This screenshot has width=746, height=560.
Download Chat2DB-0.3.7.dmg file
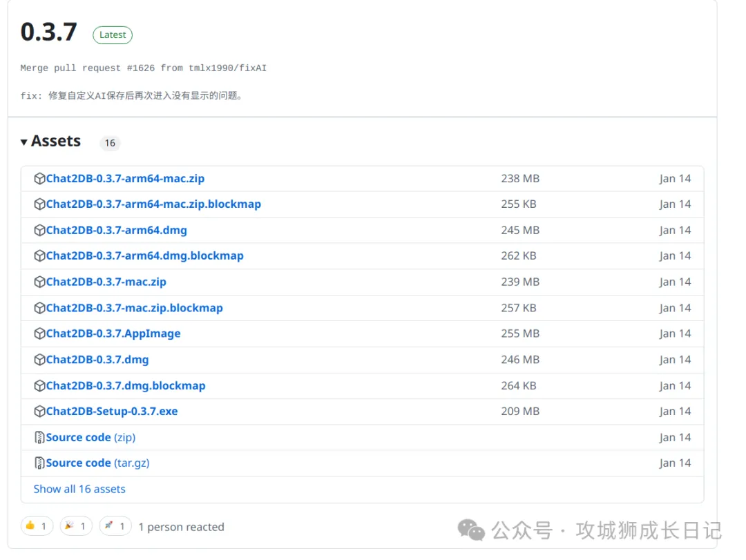pos(97,360)
